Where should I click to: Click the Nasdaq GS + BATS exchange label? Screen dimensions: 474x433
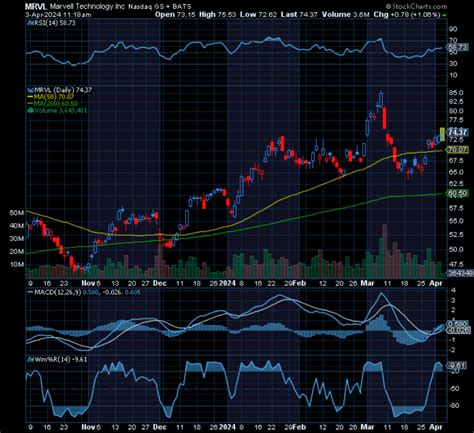tap(159, 6)
